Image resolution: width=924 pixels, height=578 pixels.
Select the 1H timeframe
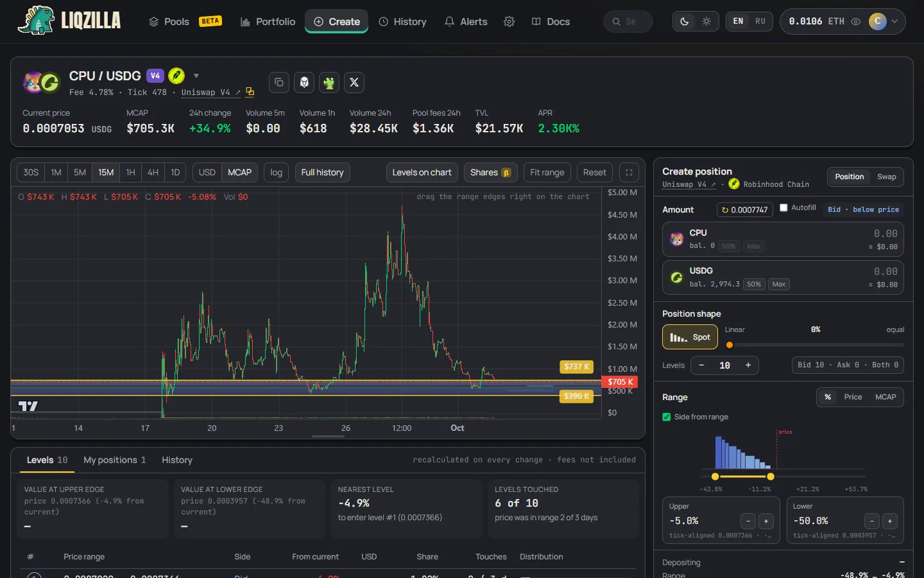[x=130, y=172]
